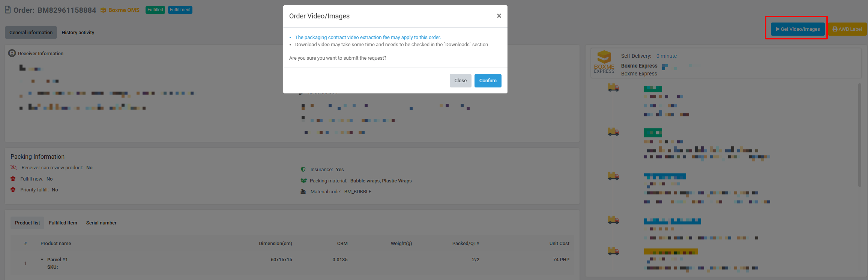868x280 pixels.
Task: Click the Receiver Information person icon
Action: (x=12, y=53)
